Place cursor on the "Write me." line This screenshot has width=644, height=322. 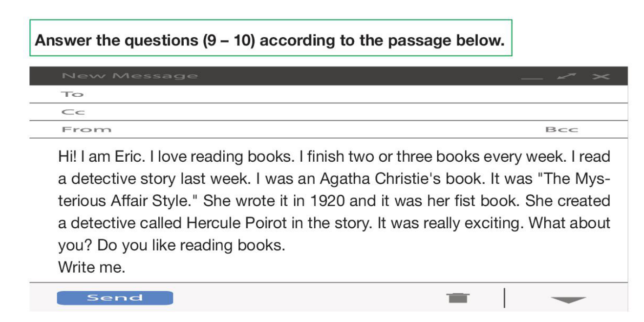click(x=91, y=267)
